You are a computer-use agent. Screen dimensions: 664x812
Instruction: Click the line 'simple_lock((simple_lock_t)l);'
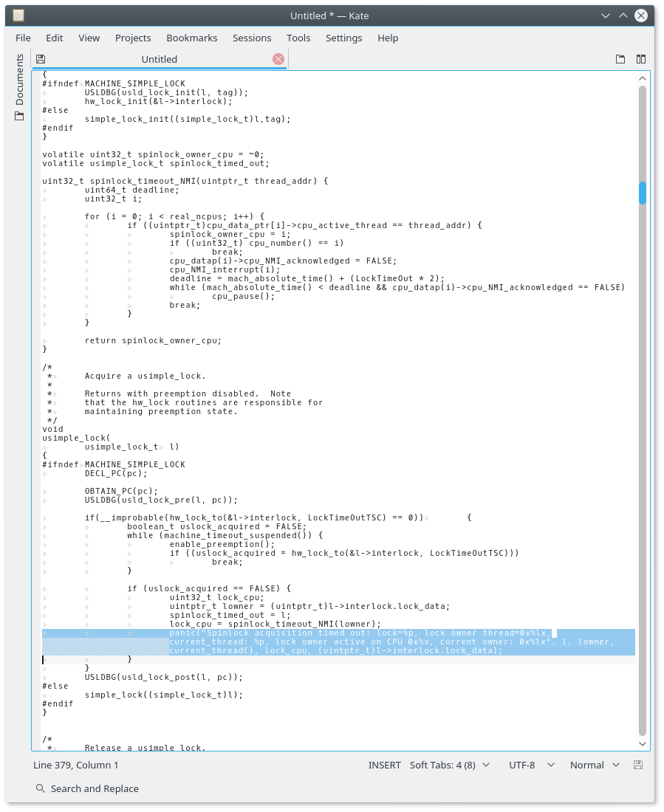coord(163,695)
